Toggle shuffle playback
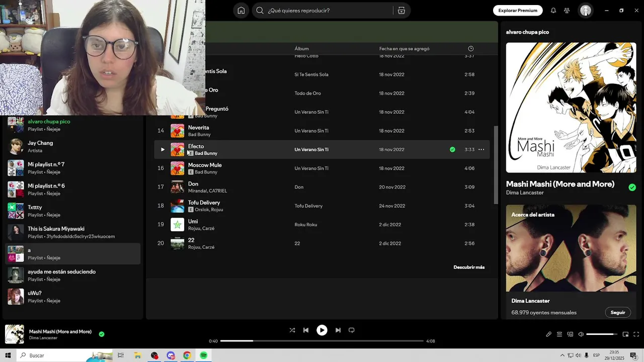The image size is (644, 362). (x=292, y=330)
